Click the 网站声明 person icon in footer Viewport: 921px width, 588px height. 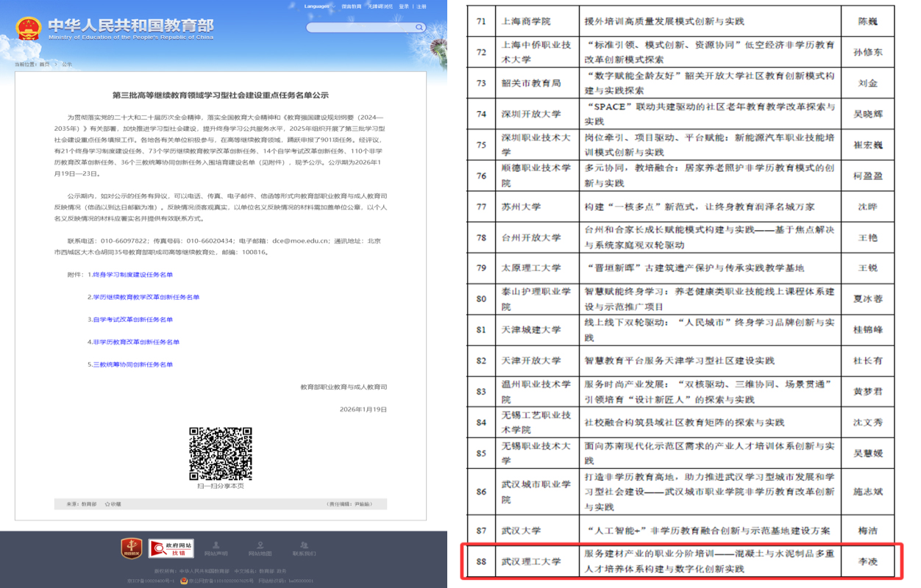point(216,544)
